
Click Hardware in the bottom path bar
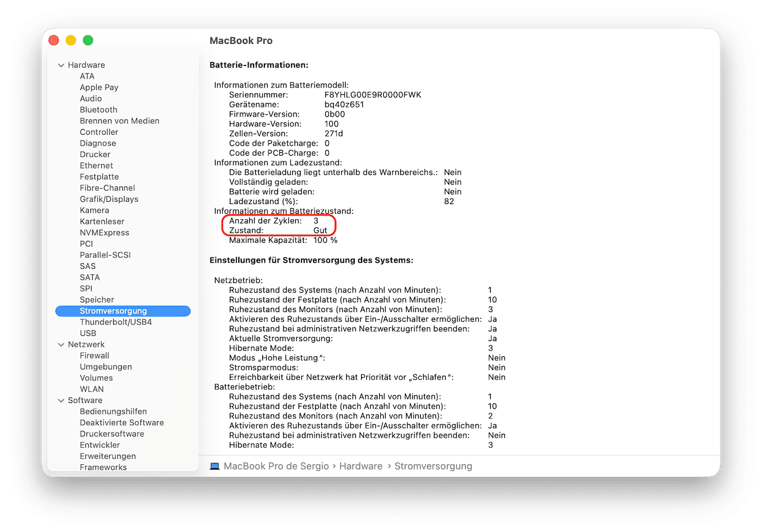pyautogui.click(x=361, y=466)
